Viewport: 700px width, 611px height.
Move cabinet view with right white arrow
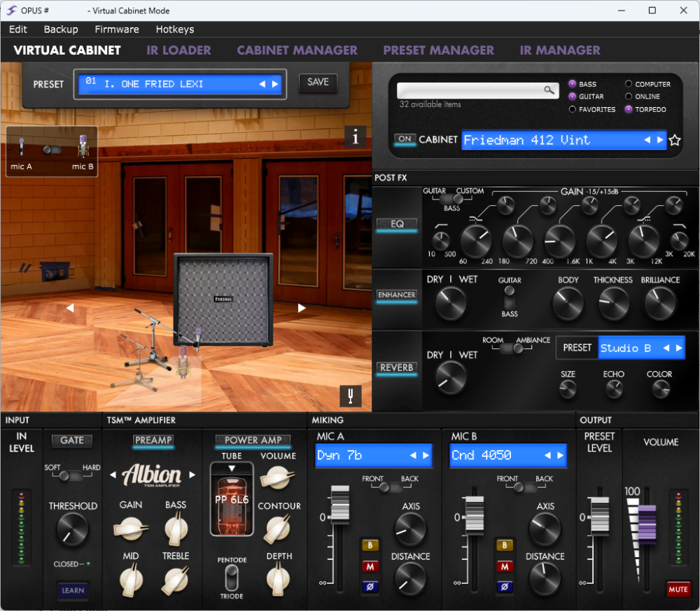302,307
